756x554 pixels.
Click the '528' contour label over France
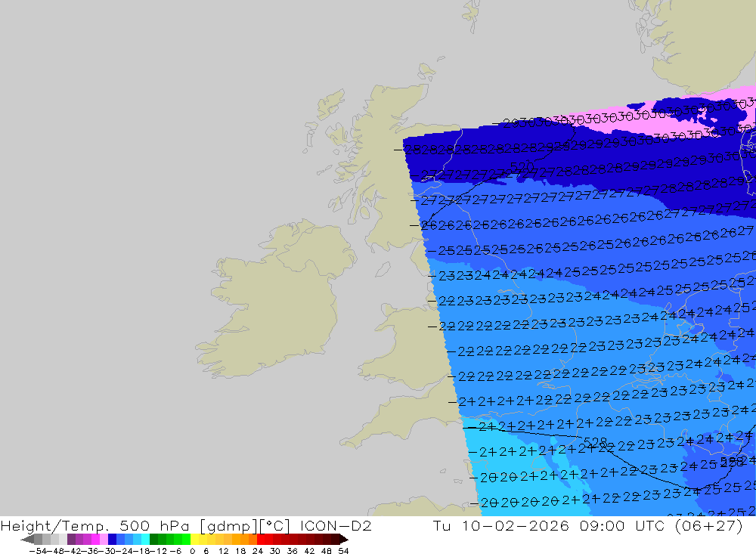[596, 441]
